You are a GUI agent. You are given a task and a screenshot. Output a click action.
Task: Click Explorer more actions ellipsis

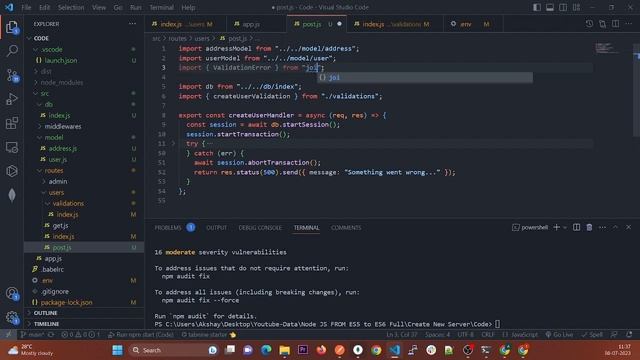(132, 24)
